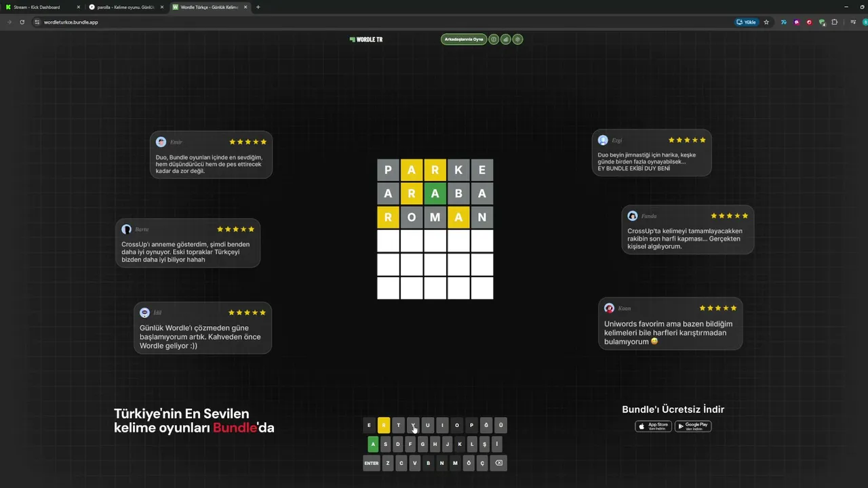Click the "Bundle'ı Ücretsiz İndir" heading
The width and height of the screenshot is (868, 488).
click(673, 409)
